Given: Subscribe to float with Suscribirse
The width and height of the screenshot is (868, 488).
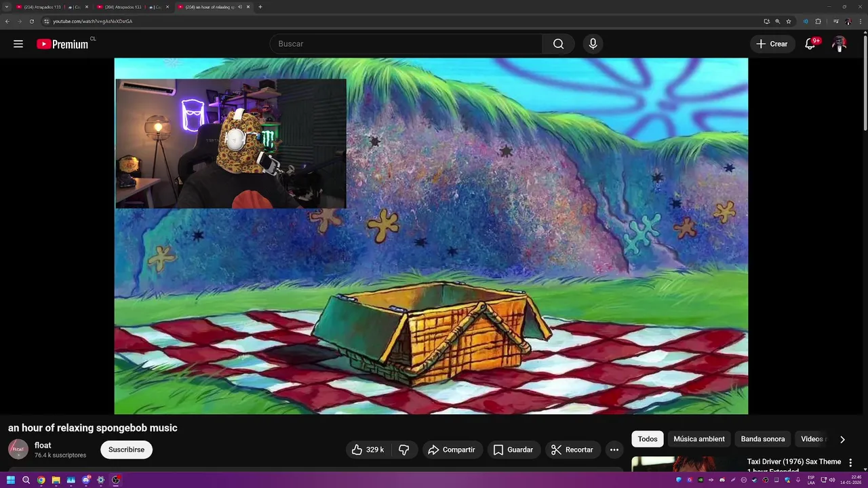Looking at the screenshot, I should [x=126, y=449].
